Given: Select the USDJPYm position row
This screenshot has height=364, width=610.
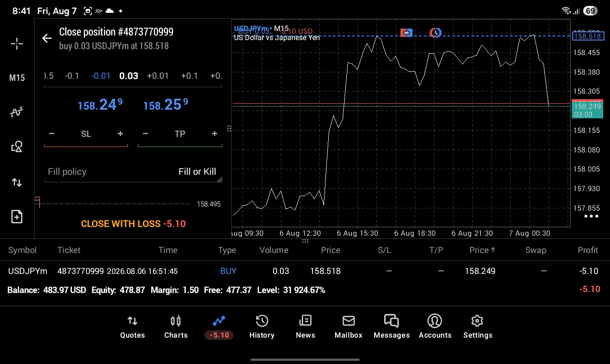Looking at the screenshot, I should click(x=305, y=271).
